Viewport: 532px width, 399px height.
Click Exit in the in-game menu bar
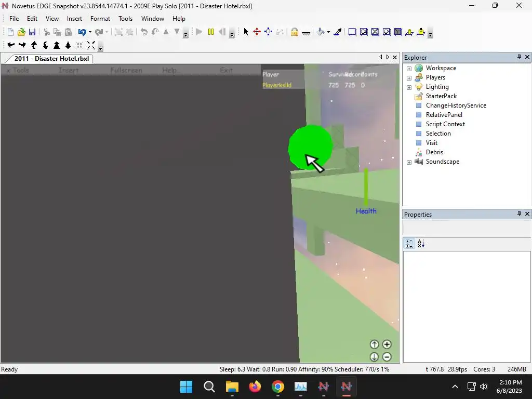[x=227, y=70]
